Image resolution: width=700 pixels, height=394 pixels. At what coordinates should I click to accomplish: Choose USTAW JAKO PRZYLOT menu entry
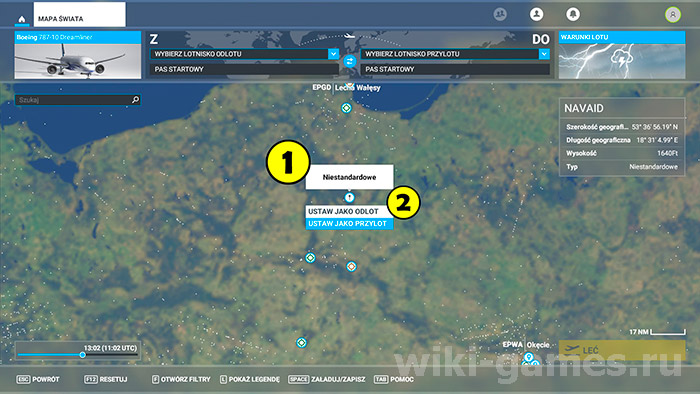(x=349, y=224)
